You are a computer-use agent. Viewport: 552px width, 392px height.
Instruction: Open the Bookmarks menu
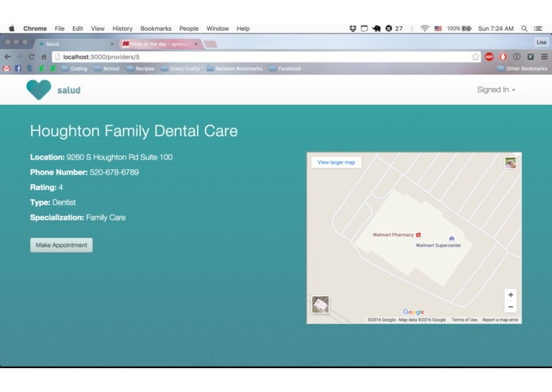click(156, 29)
